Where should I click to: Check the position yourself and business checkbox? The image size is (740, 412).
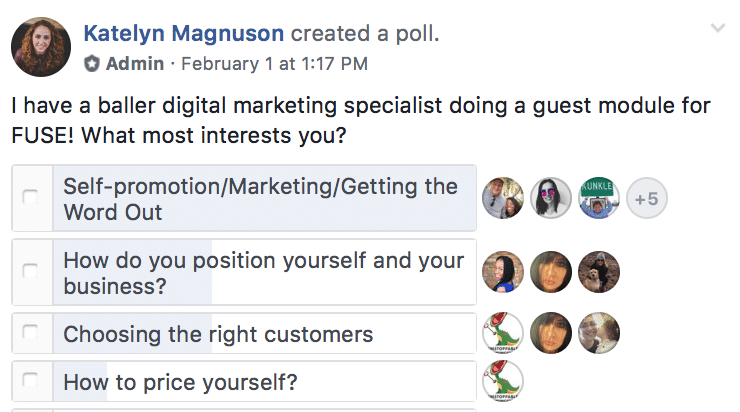click(x=31, y=271)
